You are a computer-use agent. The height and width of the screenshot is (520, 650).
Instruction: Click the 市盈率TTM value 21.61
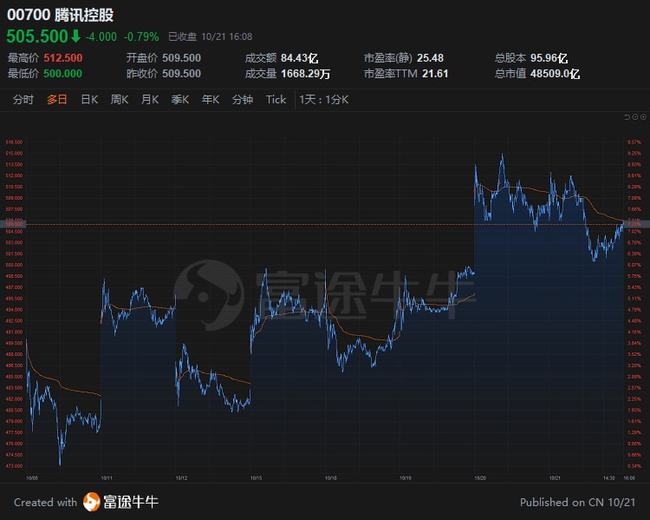point(435,73)
